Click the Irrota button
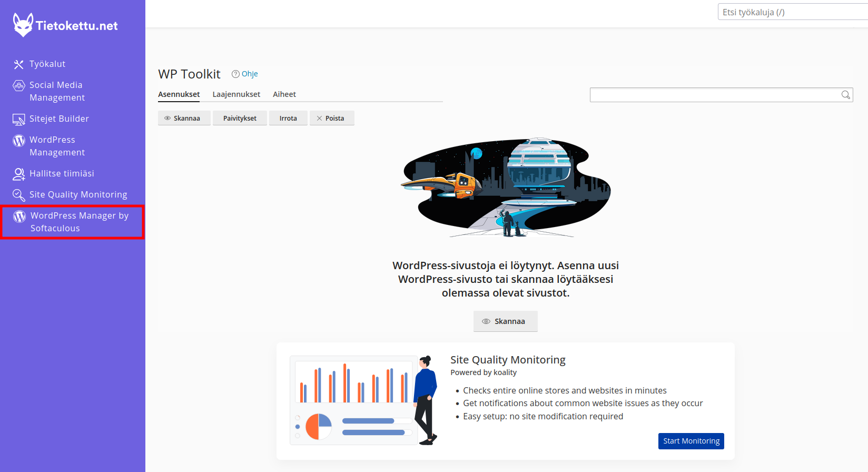The width and height of the screenshot is (868, 472). coord(288,118)
